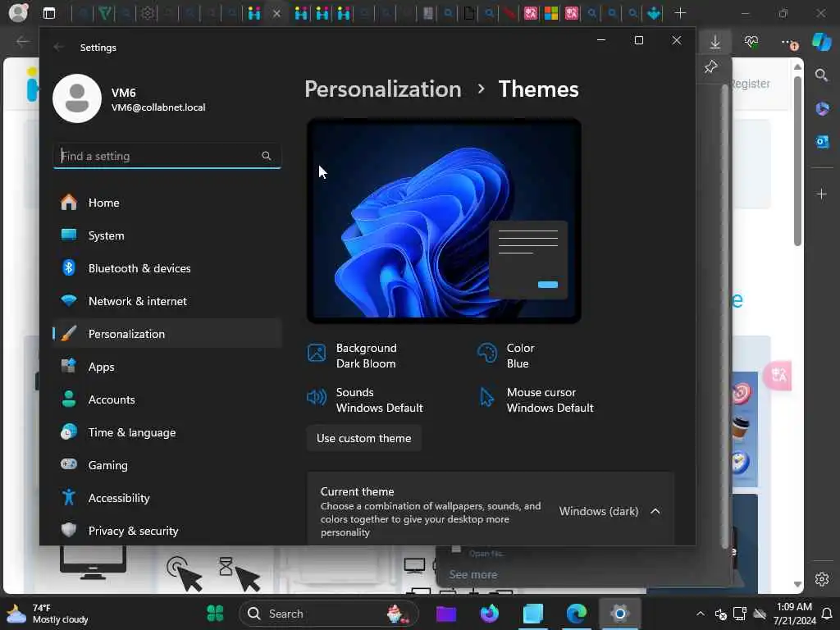The height and width of the screenshot is (630, 840).
Task: Click the VM6 profile avatar
Action: pos(77,98)
